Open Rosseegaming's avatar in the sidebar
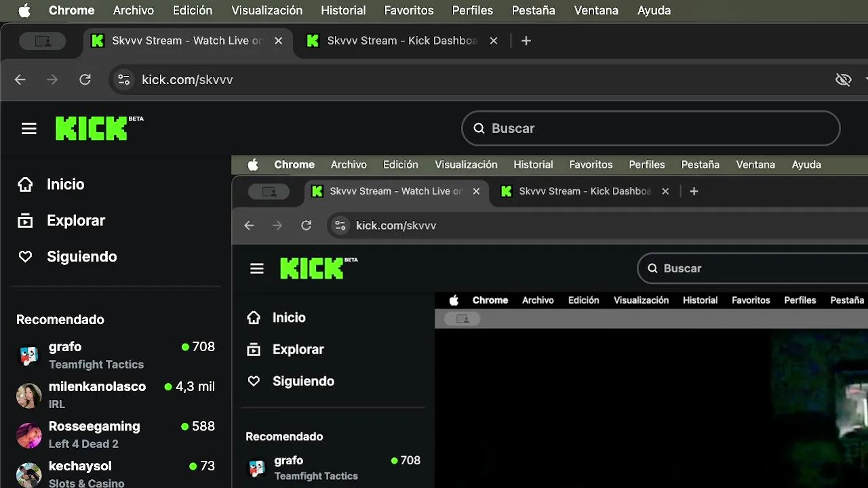 point(28,435)
